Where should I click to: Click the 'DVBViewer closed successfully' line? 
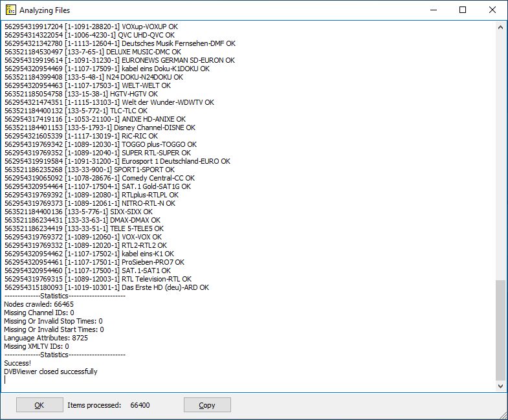pyautogui.click(x=50, y=371)
